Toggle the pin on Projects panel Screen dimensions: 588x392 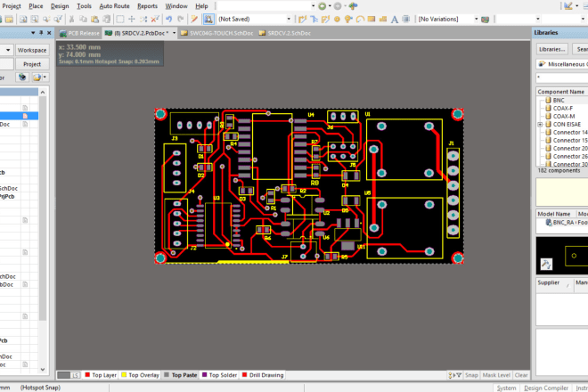pos(41,33)
